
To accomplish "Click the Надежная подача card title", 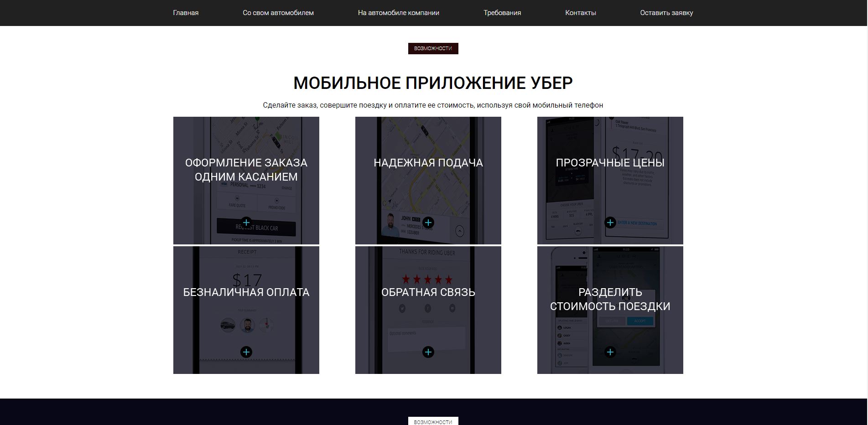I will pos(428,163).
